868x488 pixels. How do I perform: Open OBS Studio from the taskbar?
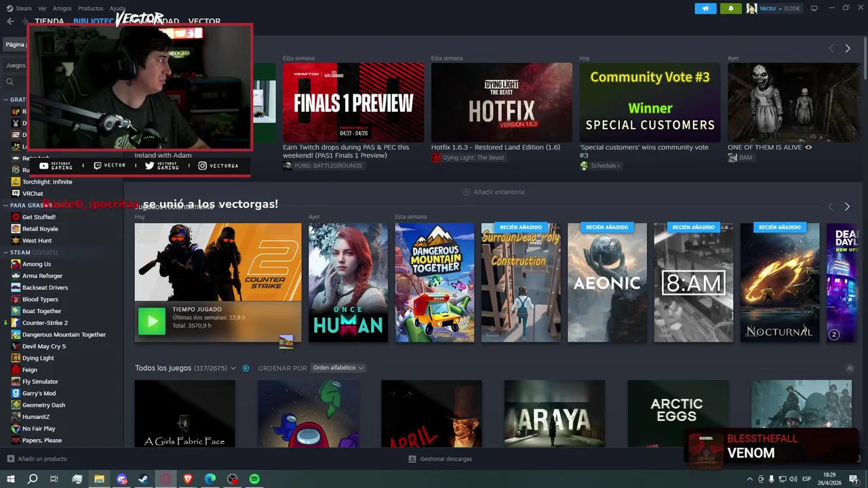pos(232,479)
